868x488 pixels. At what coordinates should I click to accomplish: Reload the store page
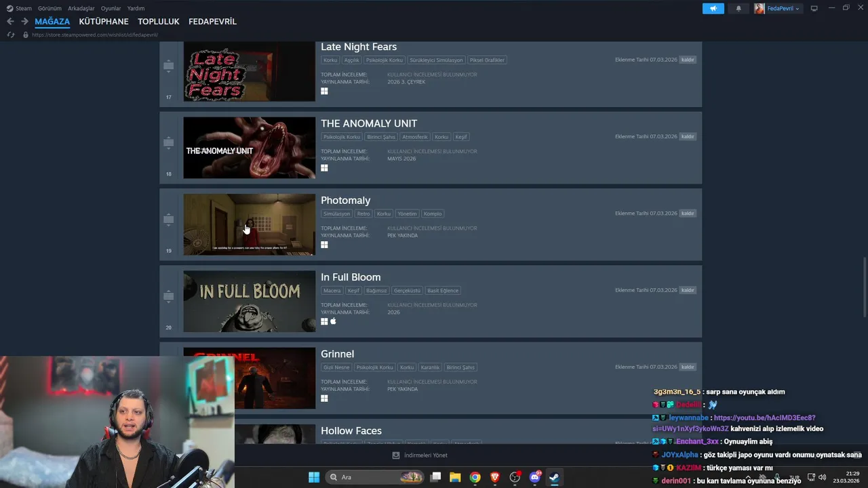pyautogui.click(x=10, y=35)
